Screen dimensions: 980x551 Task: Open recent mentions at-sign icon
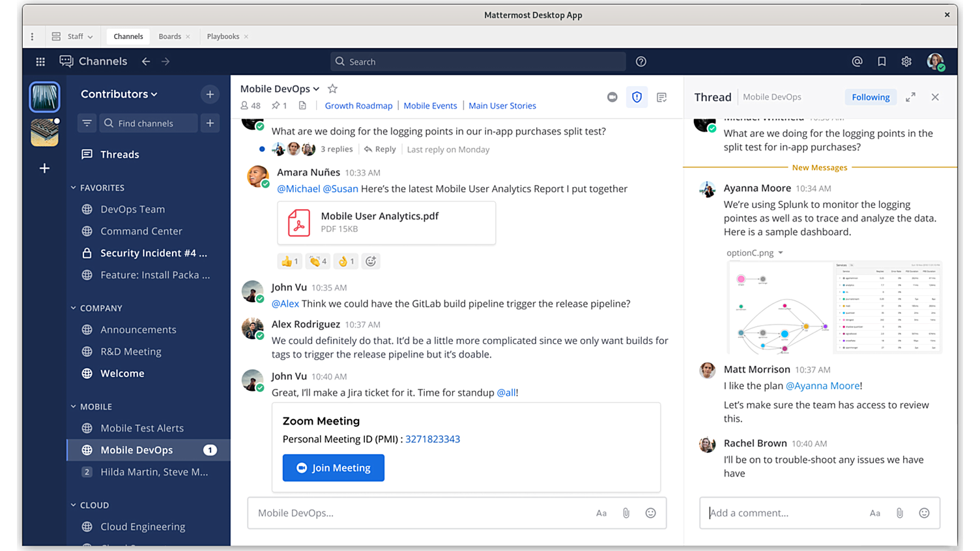click(x=857, y=61)
